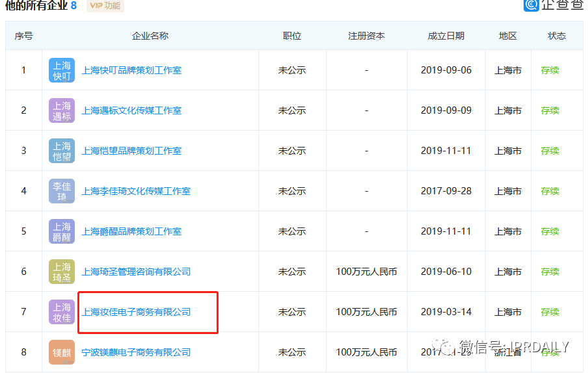Select the date 2019-09-09 cell
The width and height of the screenshot is (588, 373).
click(446, 110)
